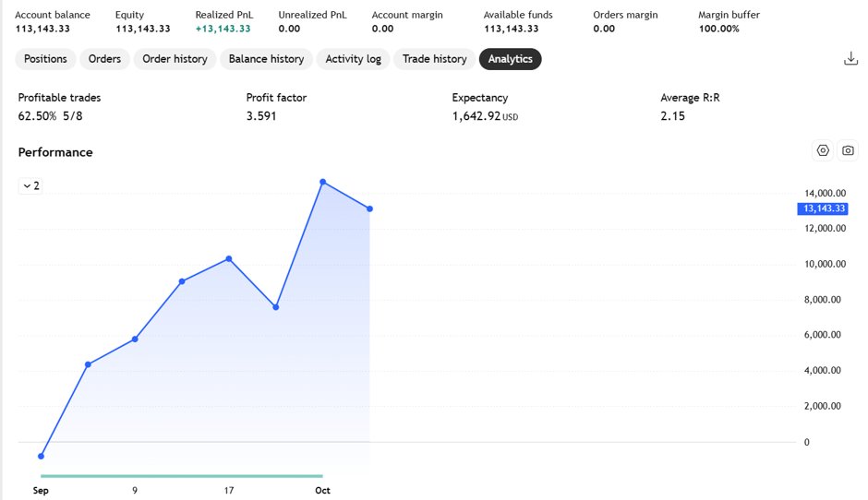The height and width of the screenshot is (500, 868).
Task: Click the Account margin value 0.00
Action: tap(382, 29)
